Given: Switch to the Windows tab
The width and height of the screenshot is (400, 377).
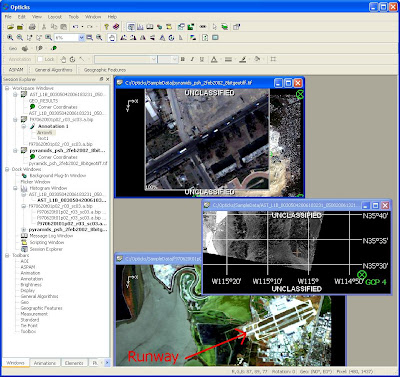Looking at the screenshot, I should coord(15,363).
